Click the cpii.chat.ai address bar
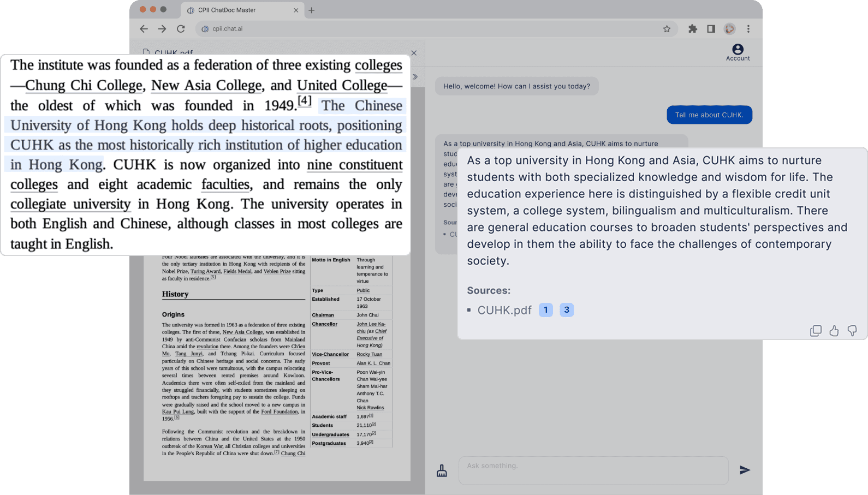 pos(437,29)
